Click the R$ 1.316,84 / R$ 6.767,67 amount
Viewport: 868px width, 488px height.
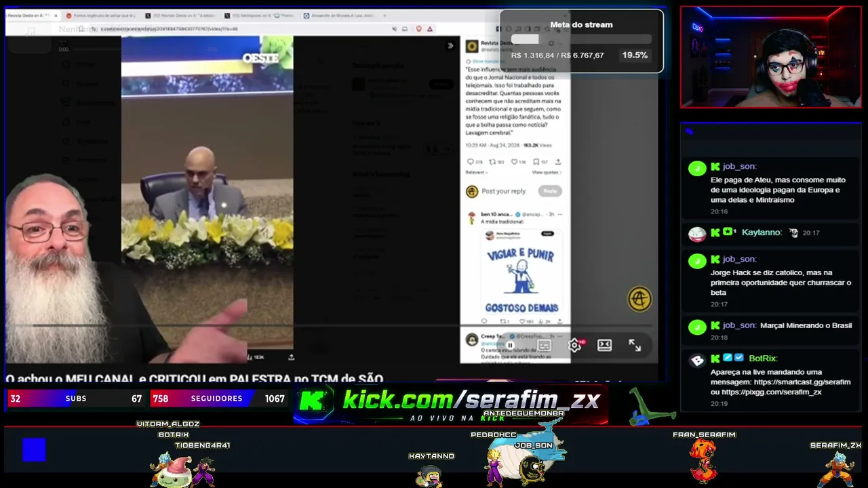click(x=557, y=55)
